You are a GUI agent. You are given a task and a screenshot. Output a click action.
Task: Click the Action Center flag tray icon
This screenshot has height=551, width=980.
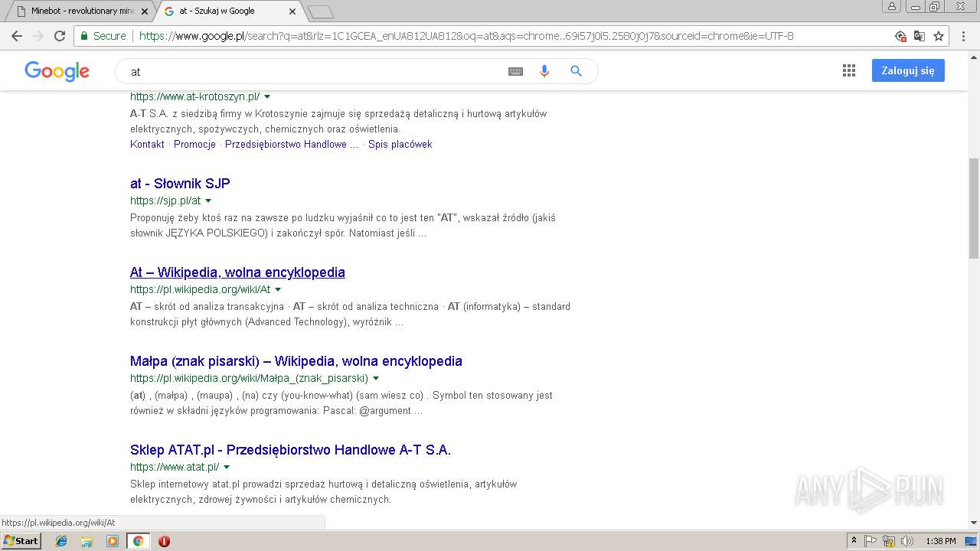pyautogui.click(x=871, y=541)
